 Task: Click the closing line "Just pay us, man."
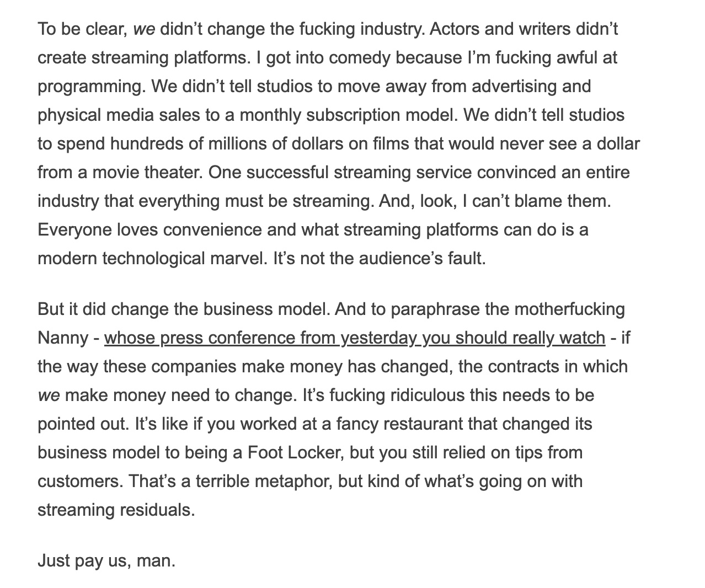(x=106, y=560)
